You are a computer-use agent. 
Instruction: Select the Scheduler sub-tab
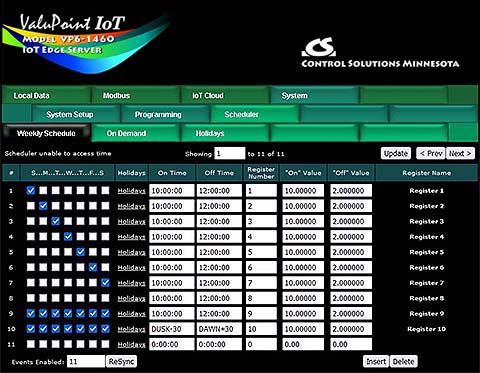[255, 114]
